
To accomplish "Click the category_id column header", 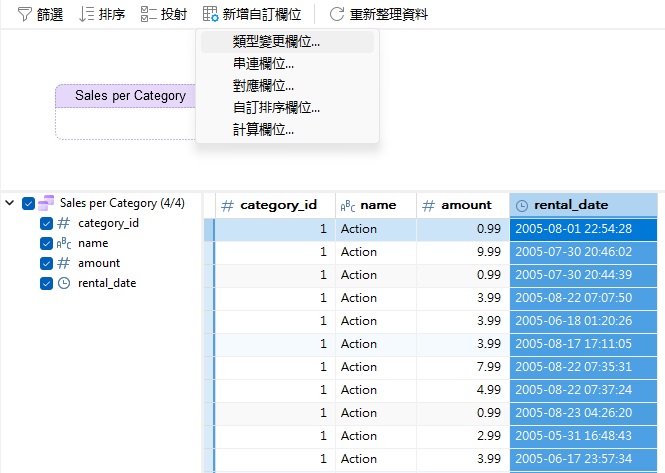I will point(278,205).
